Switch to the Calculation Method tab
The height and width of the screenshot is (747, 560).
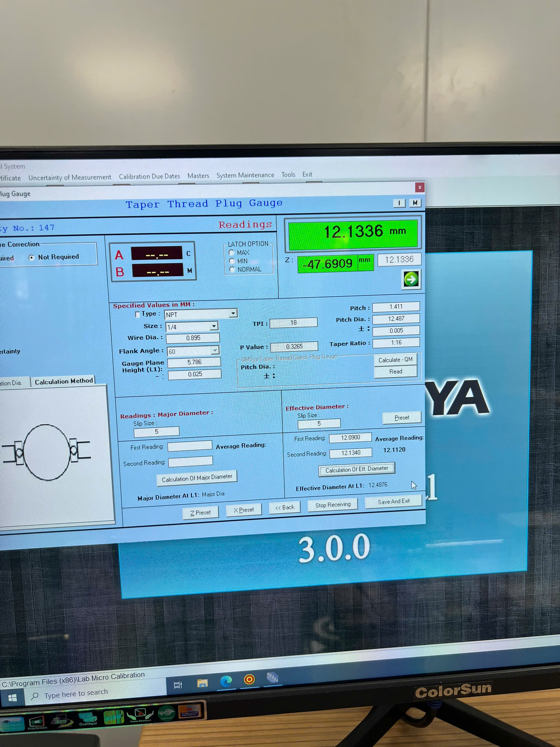(64, 381)
